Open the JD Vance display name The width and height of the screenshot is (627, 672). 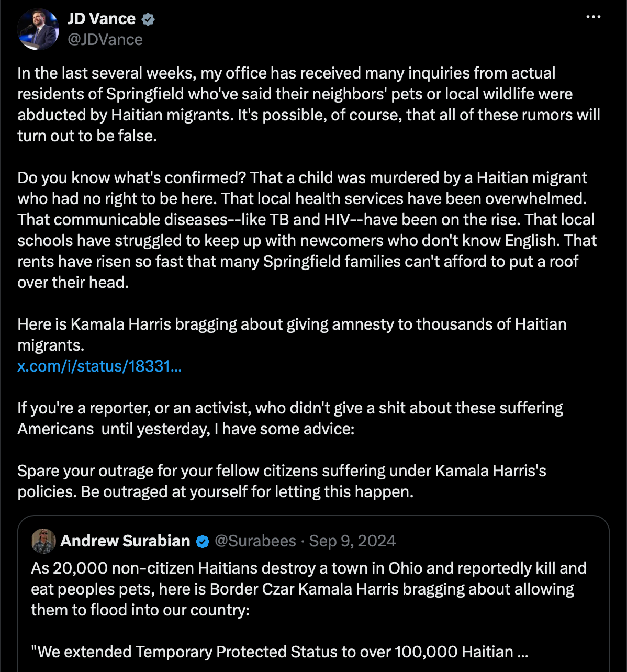pos(101,19)
